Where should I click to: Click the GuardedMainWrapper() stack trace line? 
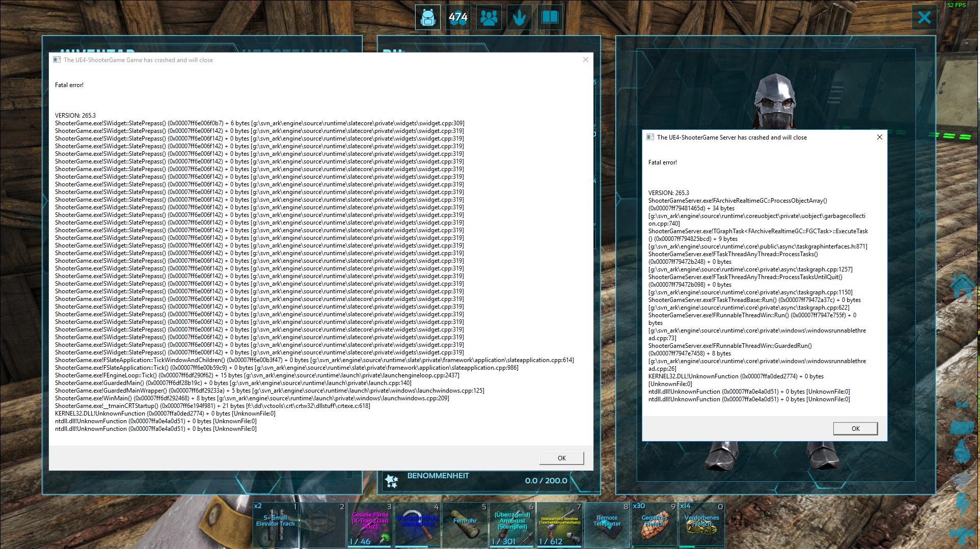(270, 391)
